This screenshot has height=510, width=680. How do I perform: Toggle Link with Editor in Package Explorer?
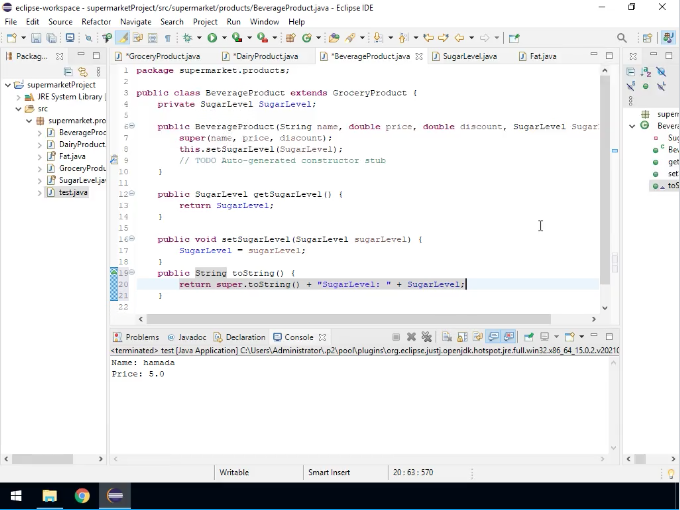point(82,72)
